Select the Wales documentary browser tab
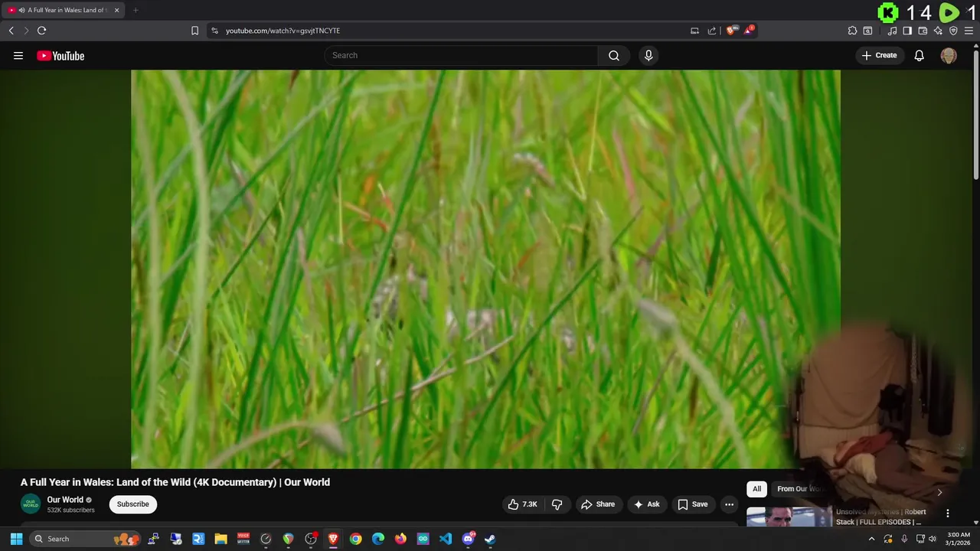 pyautogui.click(x=63, y=10)
